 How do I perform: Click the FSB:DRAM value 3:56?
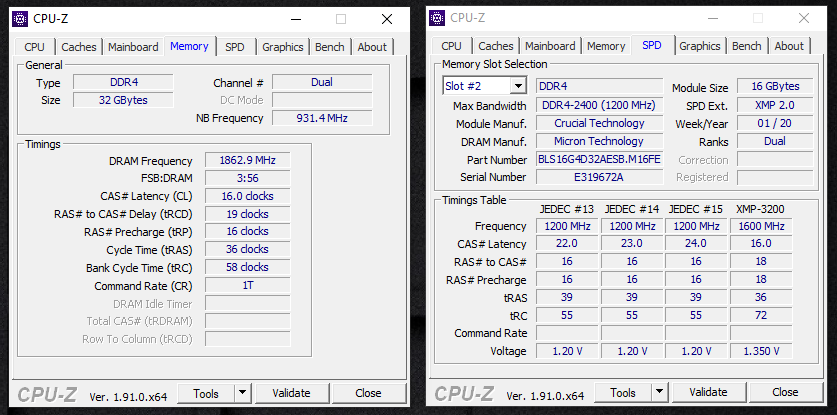(x=248, y=178)
